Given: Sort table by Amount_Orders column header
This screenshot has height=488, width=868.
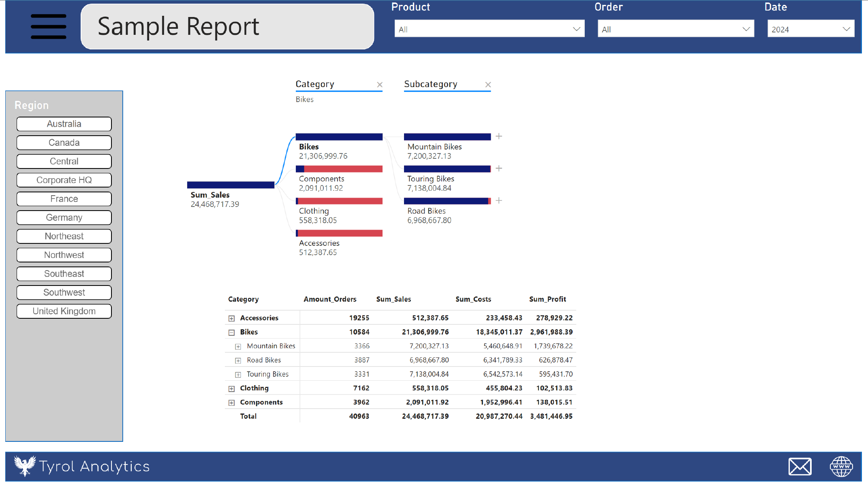Looking at the screenshot, I should click(x=330, y=299).
